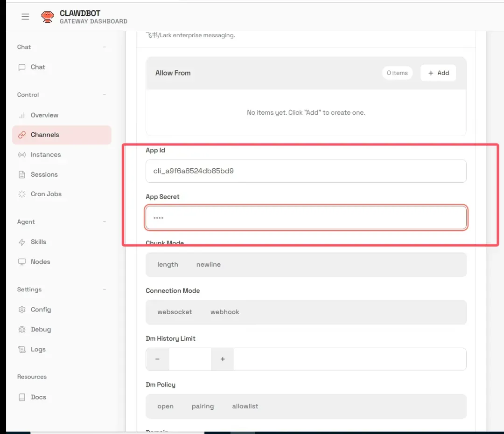This screenshot has width=504, height=434.
Task: Add an Allow From item
Action: 438,73
